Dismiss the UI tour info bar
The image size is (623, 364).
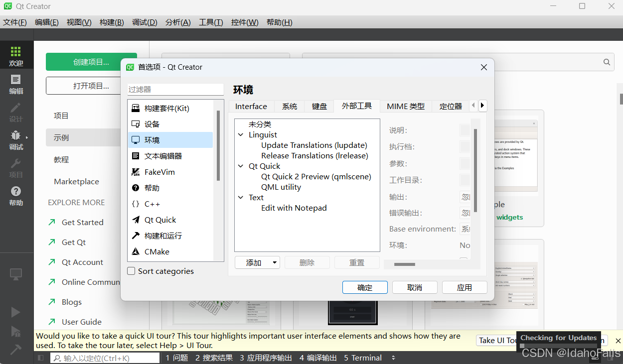tap(618, 341)
